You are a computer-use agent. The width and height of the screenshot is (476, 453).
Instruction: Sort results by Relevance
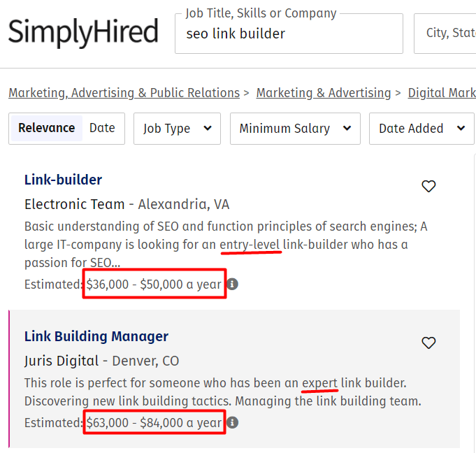coord(47,128)
